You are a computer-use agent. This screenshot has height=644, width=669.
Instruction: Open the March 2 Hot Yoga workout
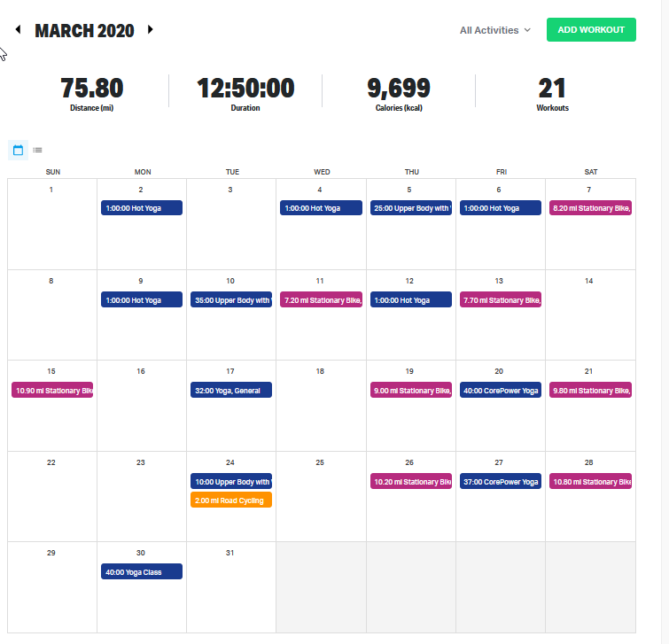tap(142, 208)
